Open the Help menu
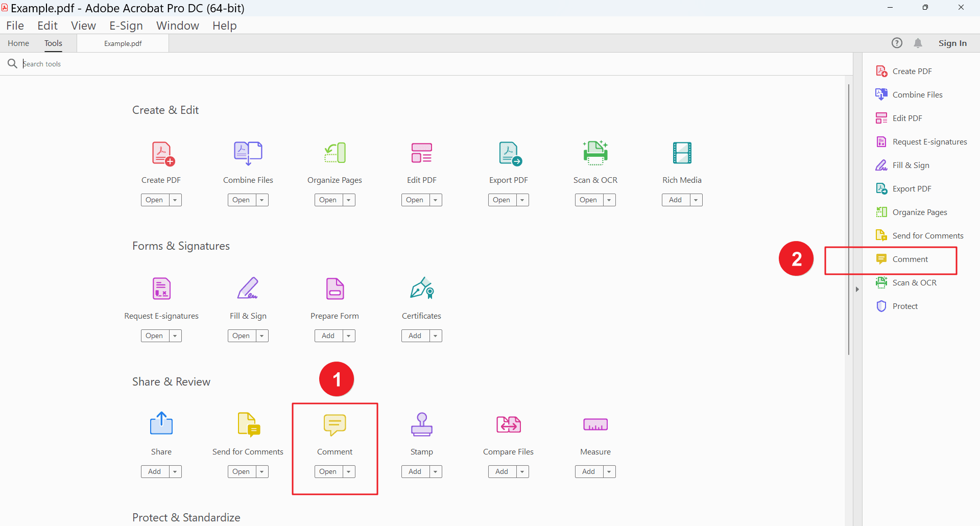Viewport: 980px width, 526px height. click(x=225, y=26)
